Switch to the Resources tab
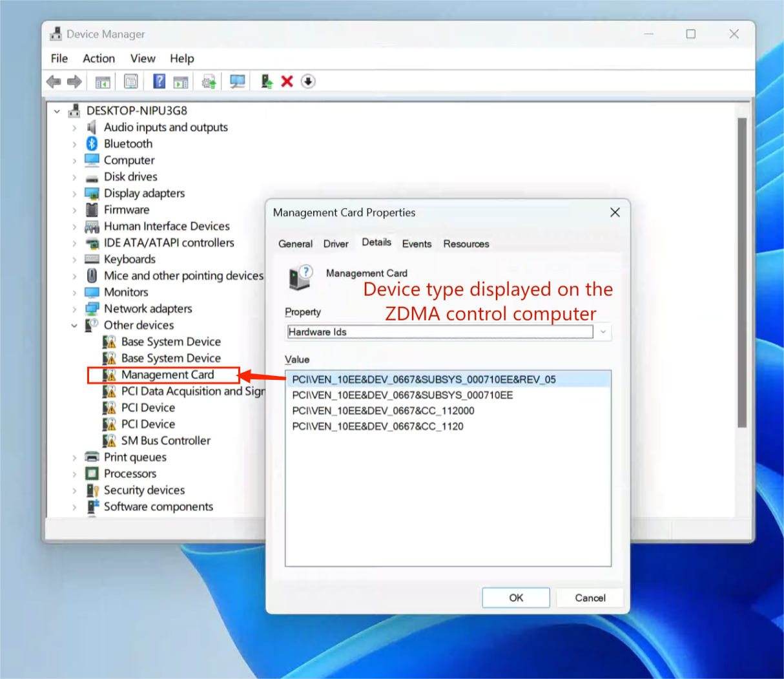 point(466,244)
